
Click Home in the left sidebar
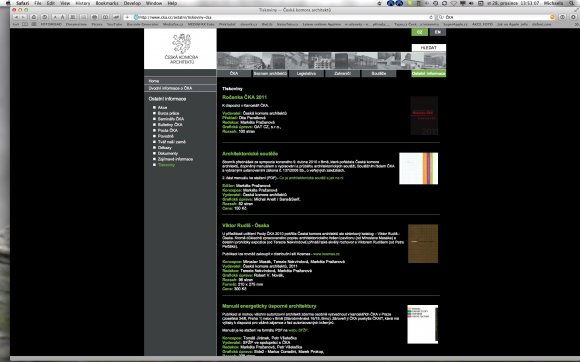click(x=180, y=81)
